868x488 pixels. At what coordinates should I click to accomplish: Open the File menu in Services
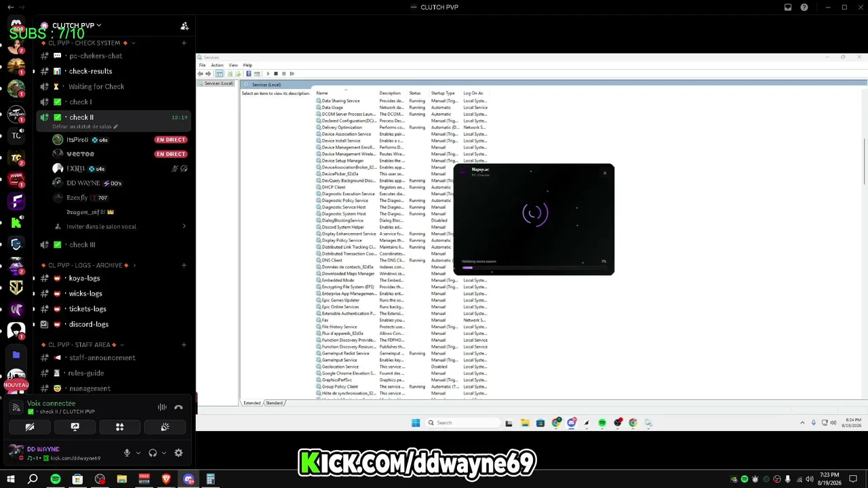point(202,65)
